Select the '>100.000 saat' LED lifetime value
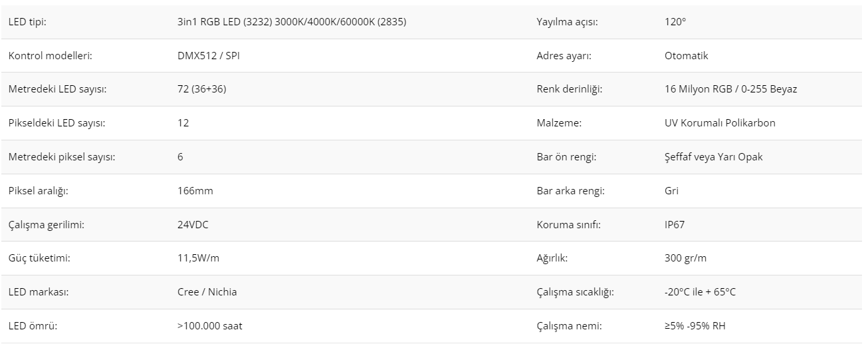Viewport: 868px width, 348px height. 214,326
